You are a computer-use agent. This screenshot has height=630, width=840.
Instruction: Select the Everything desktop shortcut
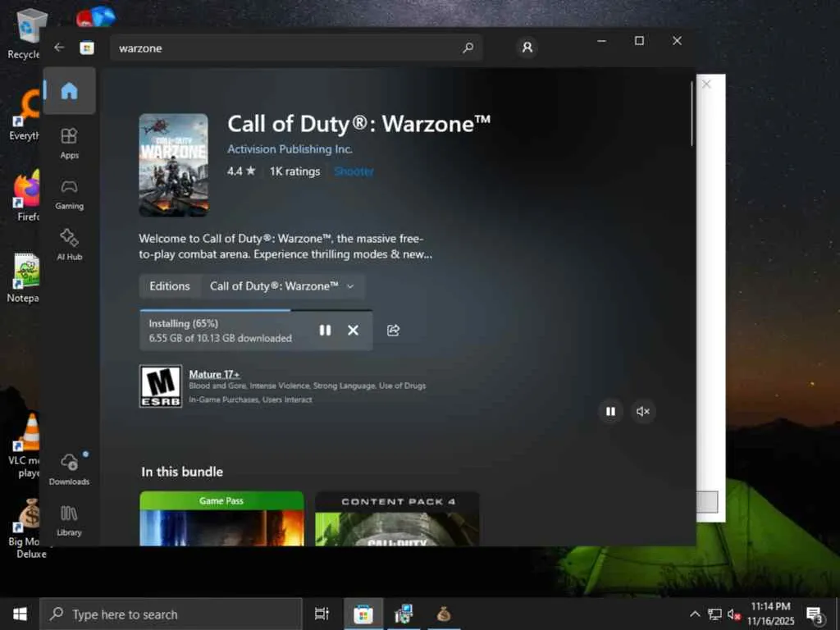tap(24, 115)
